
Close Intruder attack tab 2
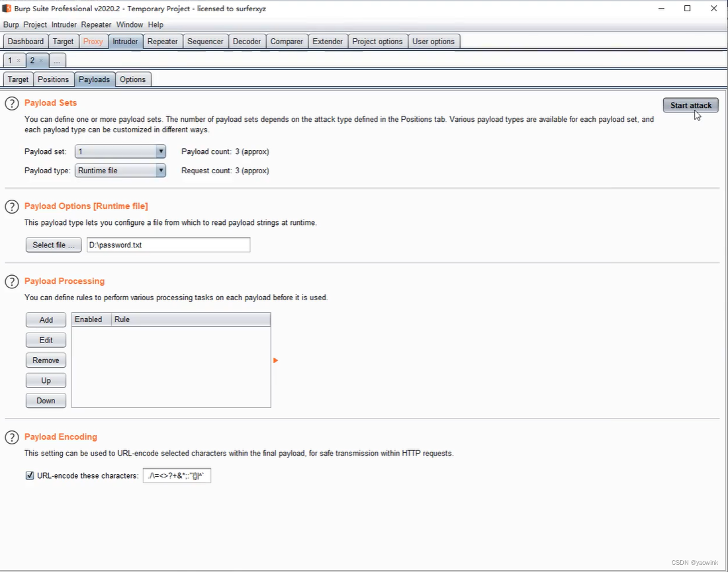41,60
